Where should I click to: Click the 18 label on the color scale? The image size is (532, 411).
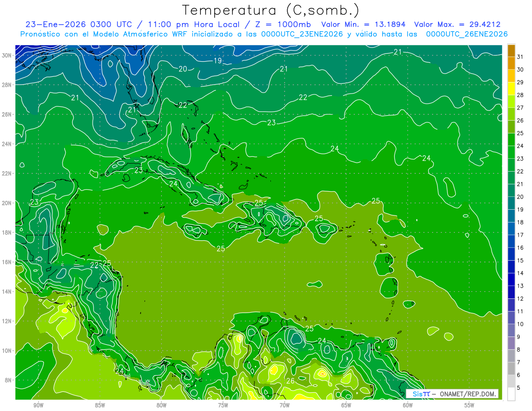(x=520, y=222)
